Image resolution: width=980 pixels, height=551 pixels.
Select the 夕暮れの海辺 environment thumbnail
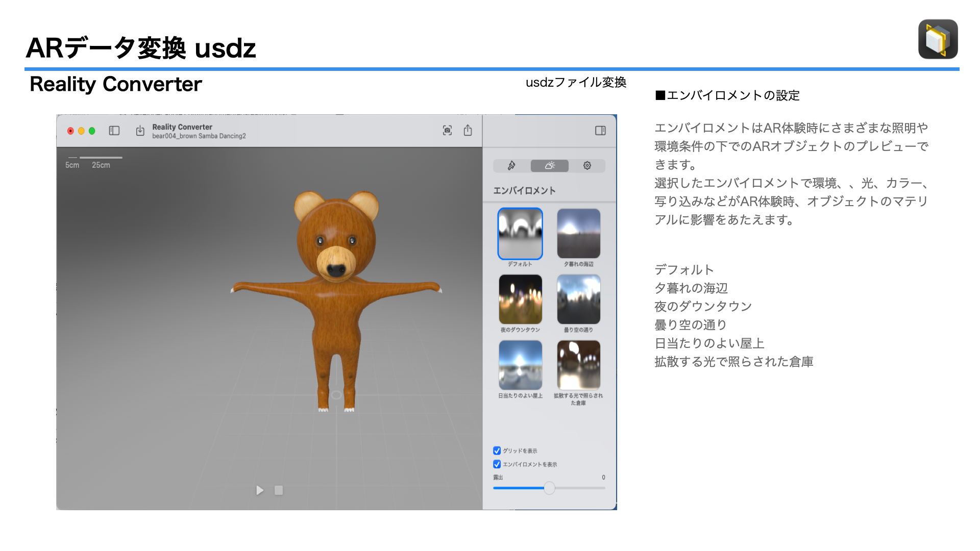click(578, 234)
